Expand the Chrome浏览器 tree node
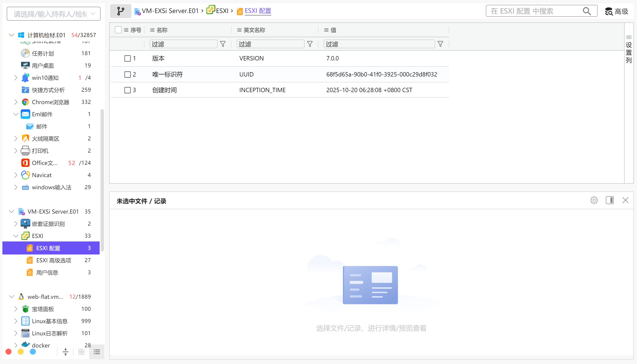Viewport: 637px width, 364px height. 16,102
